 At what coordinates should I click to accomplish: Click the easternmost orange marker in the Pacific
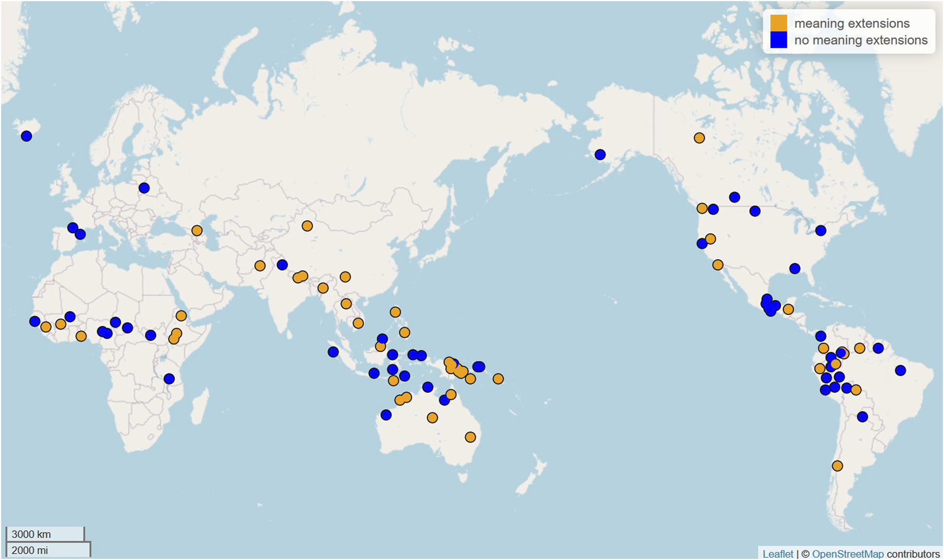pyautogui.click(x=498, y=379)
